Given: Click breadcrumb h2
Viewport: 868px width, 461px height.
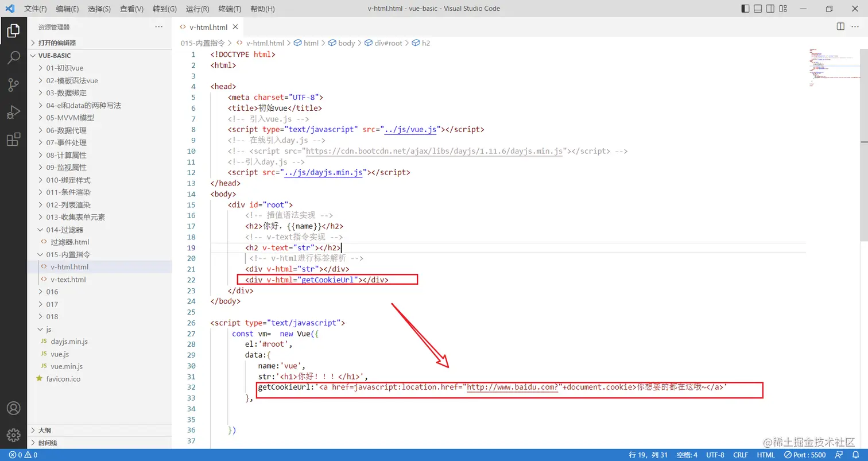Looking at the screenshot, I should [x=421, y=43].
